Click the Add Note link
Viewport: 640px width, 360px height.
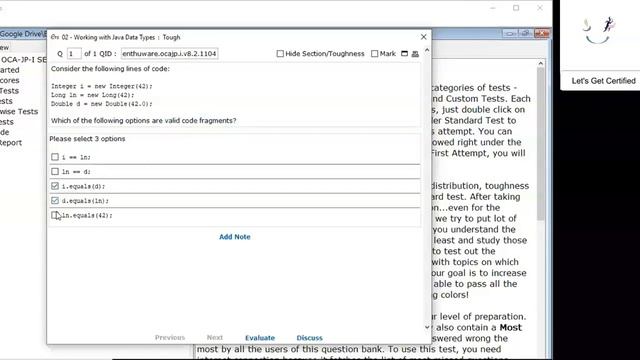click(235, 237)
